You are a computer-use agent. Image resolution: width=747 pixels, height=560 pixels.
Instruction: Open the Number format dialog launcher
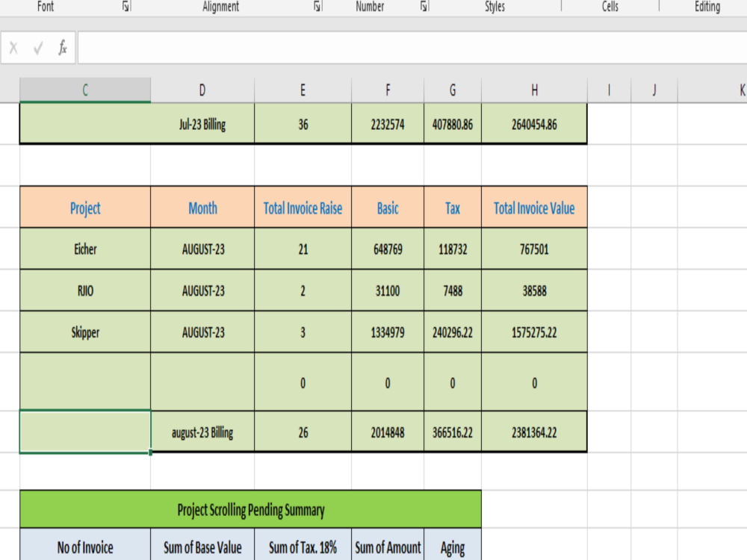(424, 6)
